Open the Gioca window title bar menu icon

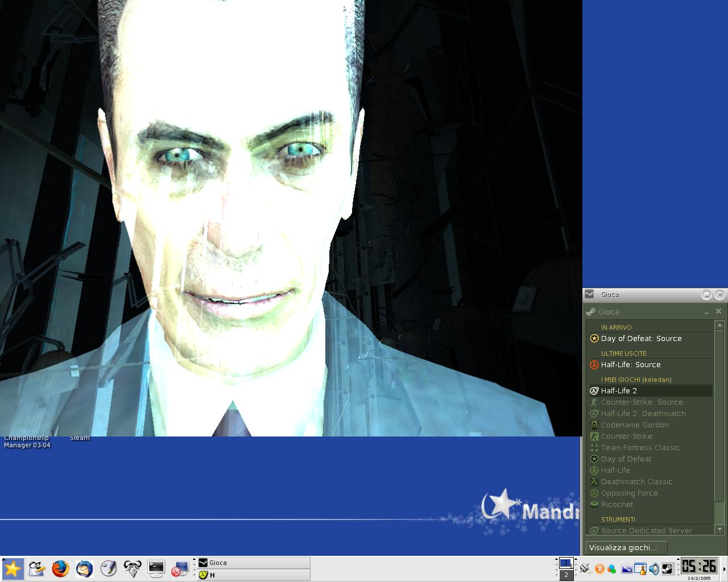[590, 294]
